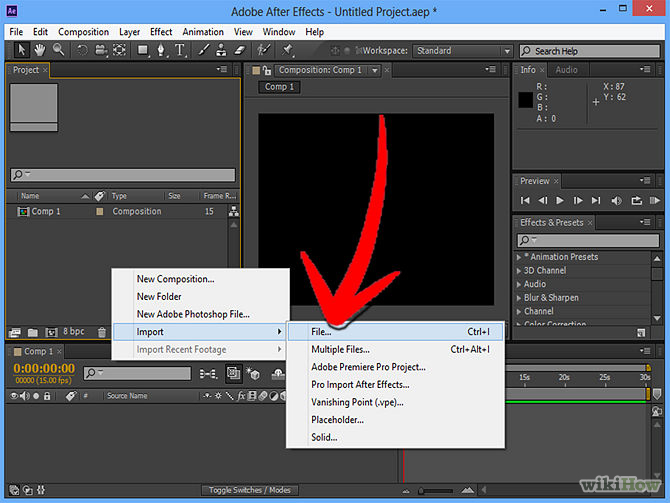Click the timeline zoom slider handle

421,491
